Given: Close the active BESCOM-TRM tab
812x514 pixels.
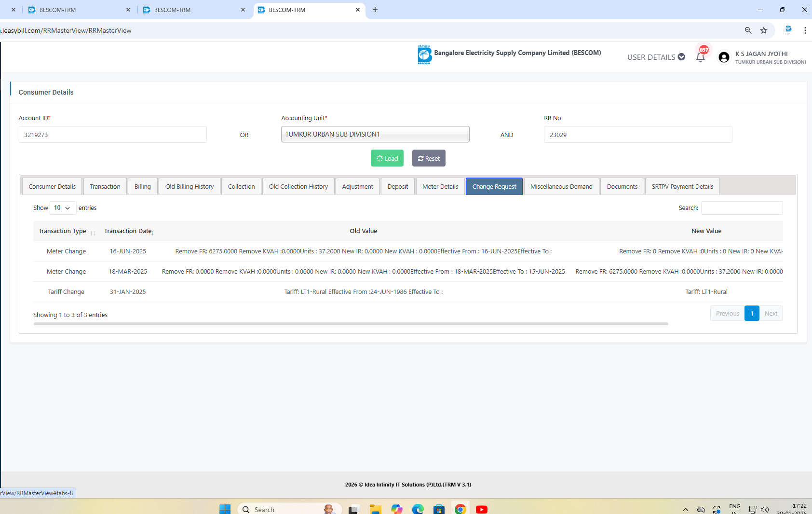Looking at the screenshot, I should [358, 10].
